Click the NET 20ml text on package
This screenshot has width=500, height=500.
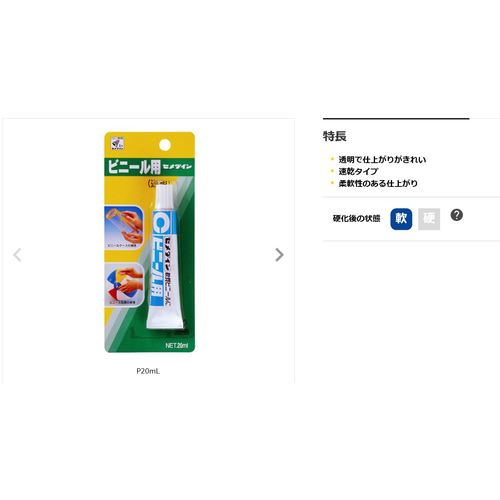tap(177, 346)
